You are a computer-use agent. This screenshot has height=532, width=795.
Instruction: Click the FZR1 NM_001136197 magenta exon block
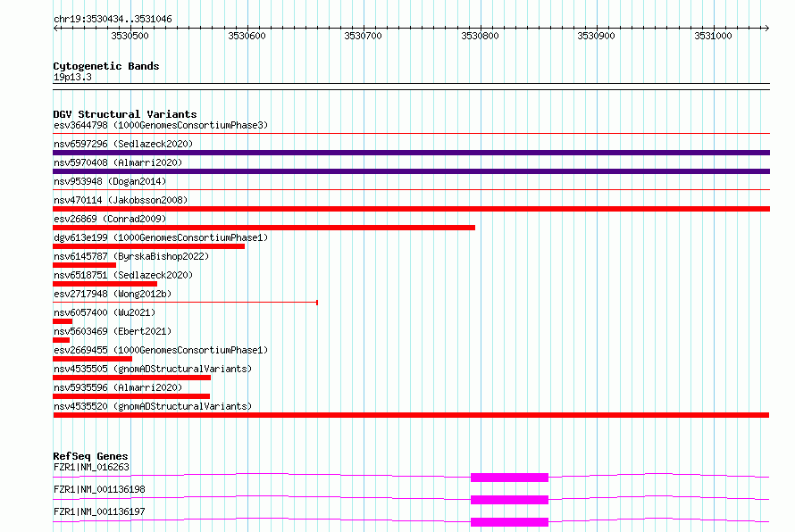(509, 522)
